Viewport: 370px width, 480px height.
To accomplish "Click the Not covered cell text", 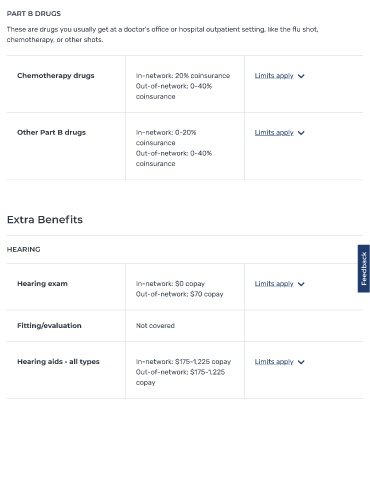I will coord(155,326).
